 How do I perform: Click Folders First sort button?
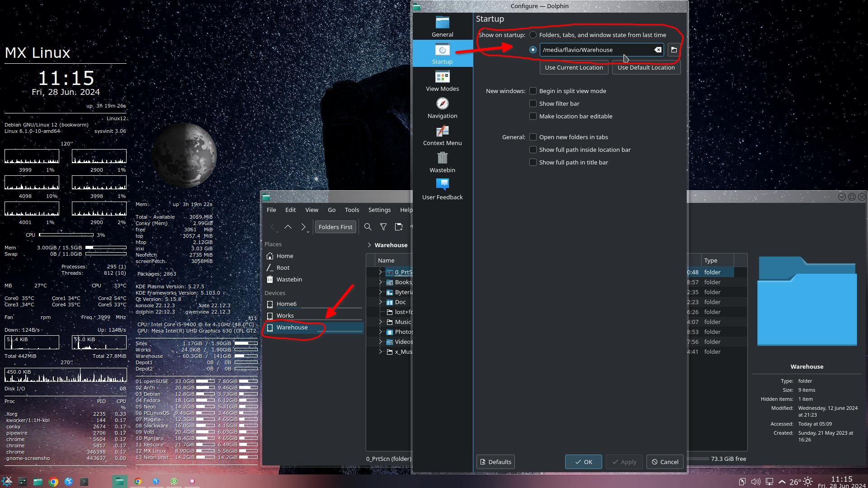pos(335,227)
